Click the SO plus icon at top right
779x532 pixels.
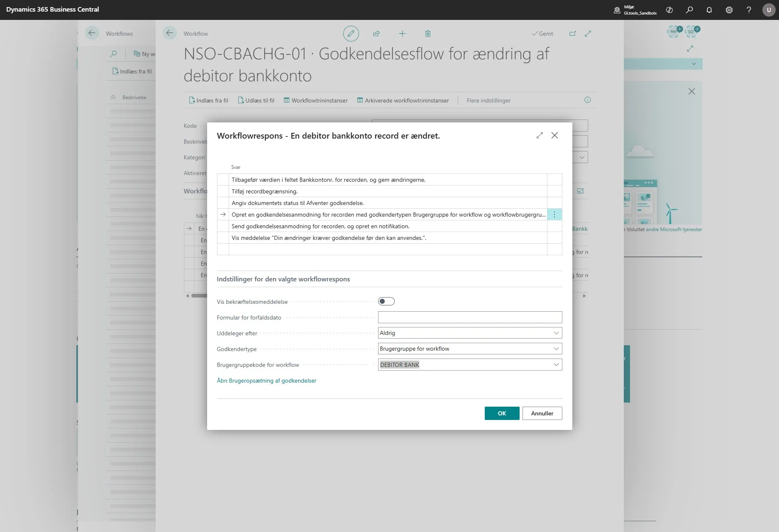pyautogui.click(x=692, y=31)
